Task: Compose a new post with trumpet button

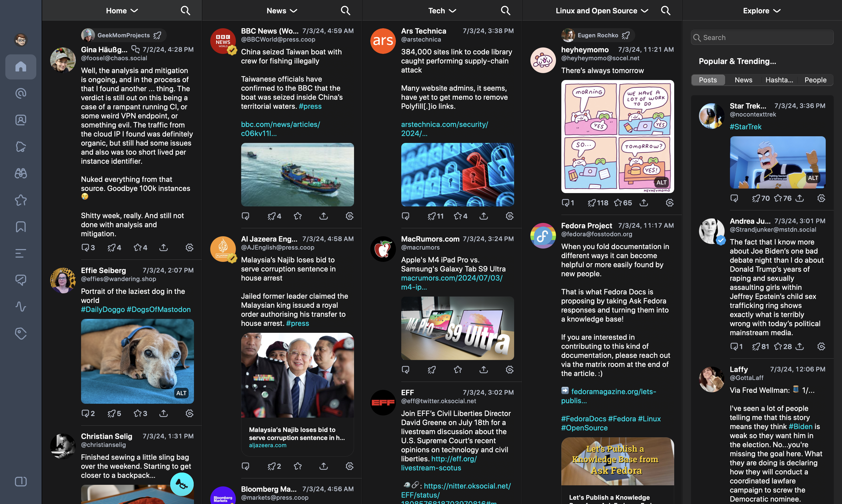Action: point(182,484)
